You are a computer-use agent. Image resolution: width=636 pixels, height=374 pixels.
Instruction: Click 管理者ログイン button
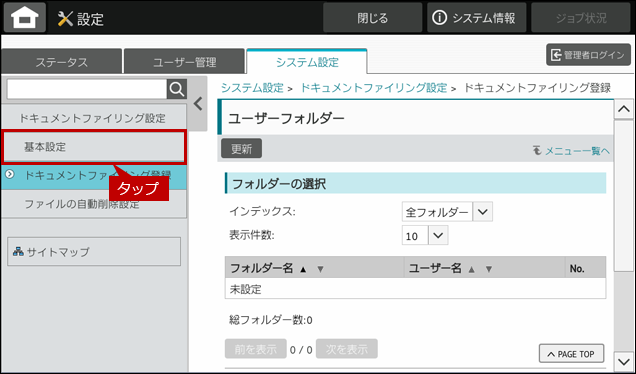(x=589, y=55)
